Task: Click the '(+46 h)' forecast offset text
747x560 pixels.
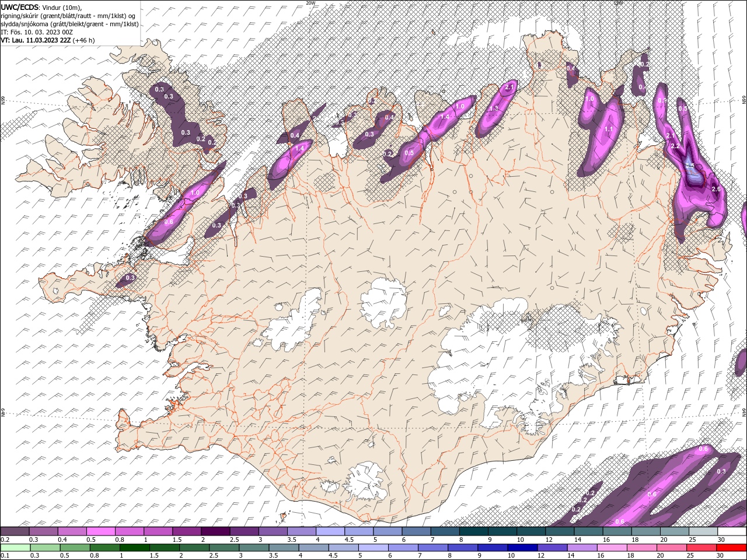Action: 84,40
